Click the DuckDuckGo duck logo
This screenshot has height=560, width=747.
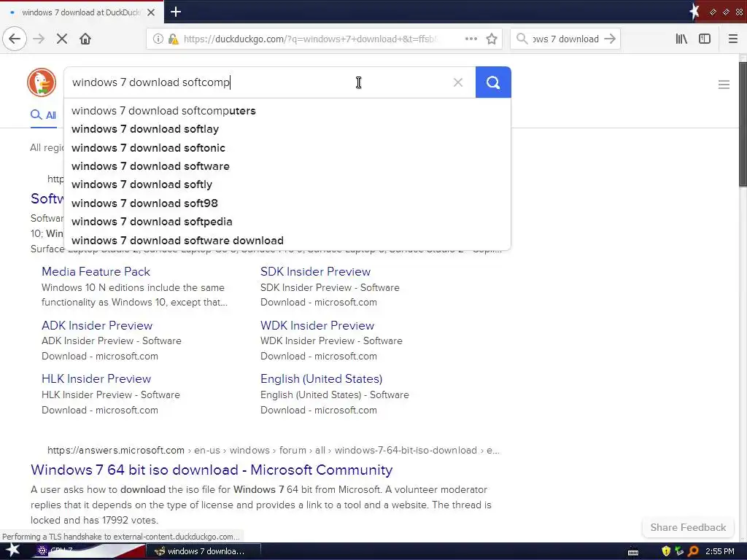[42, 82]
